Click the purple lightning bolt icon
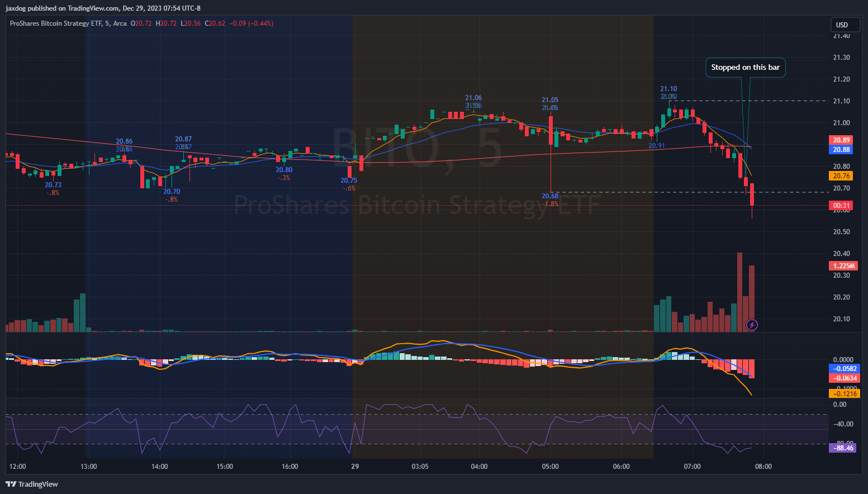The image size is (868, 494). coord(752,325)
